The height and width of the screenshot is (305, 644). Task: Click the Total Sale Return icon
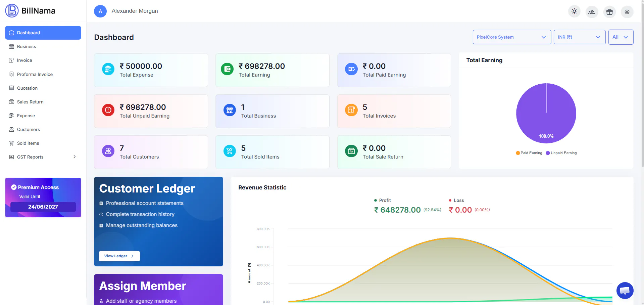pos(351,151)
